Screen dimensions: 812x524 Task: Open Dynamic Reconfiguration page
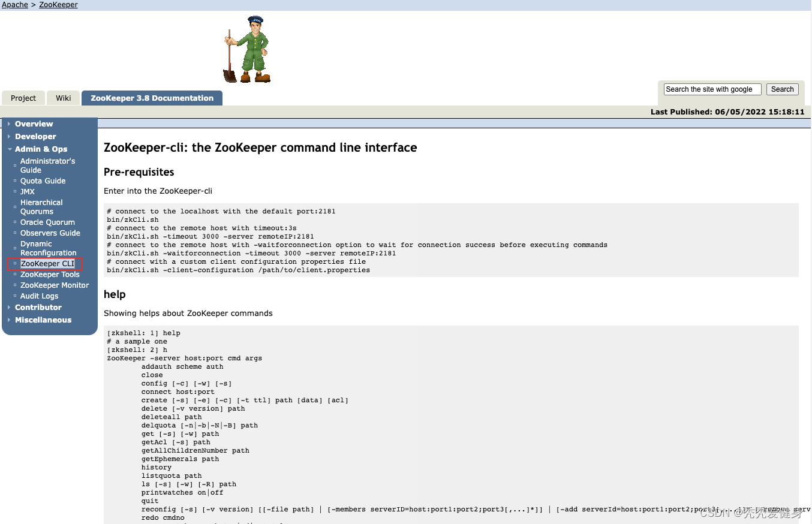pyautogui.click(x=49, y=248)
